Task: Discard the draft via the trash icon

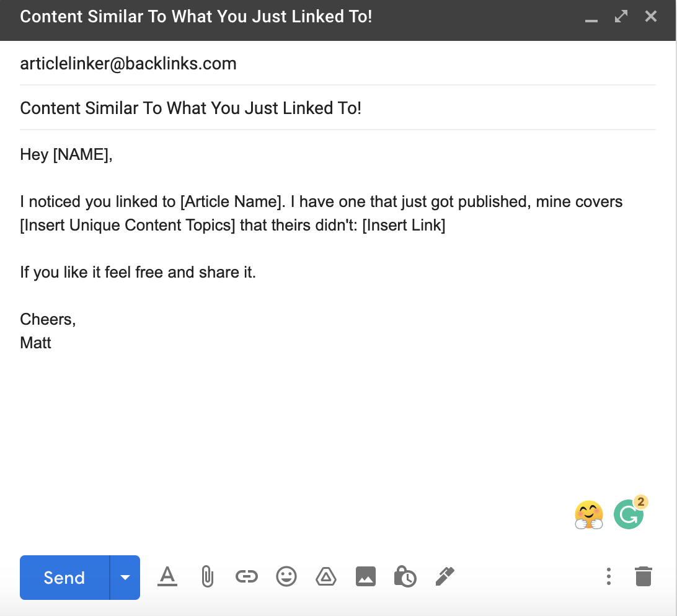Action: point(643,576)
